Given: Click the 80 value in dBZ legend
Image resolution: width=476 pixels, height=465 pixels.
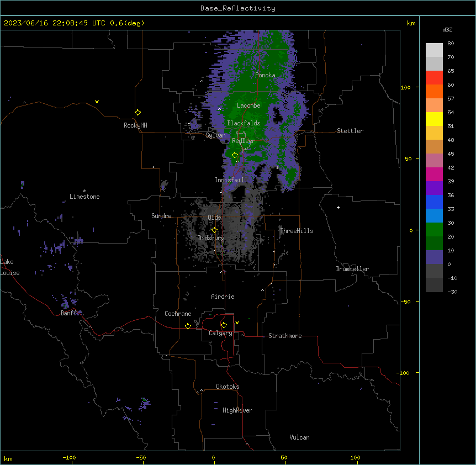Looking at the screenshot, I should coord(451,44).
